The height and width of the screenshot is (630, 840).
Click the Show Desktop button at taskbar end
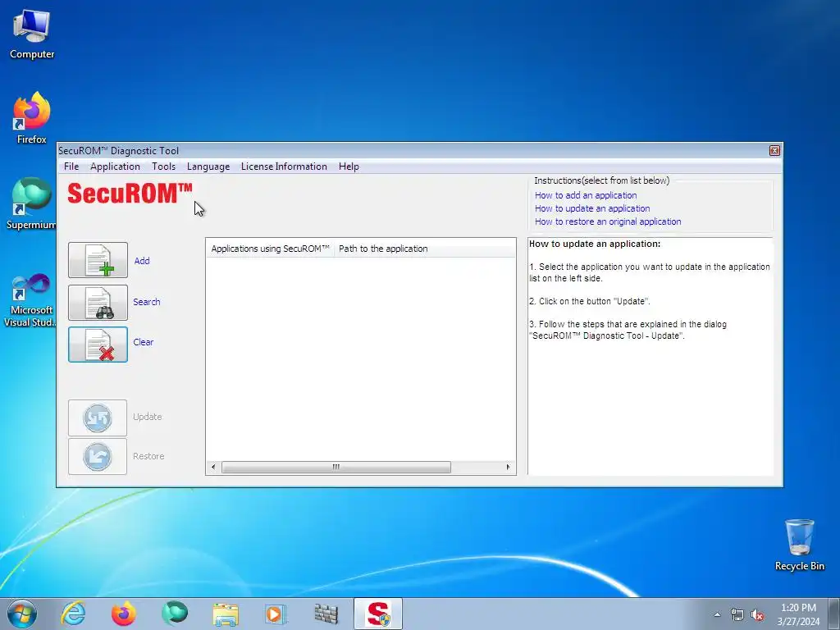click(834, 614)
